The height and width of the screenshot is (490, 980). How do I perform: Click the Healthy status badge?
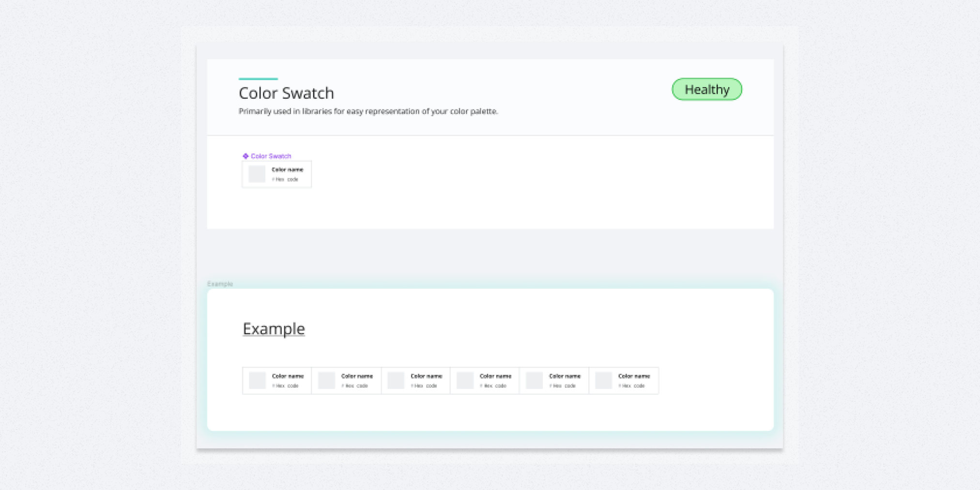coord(706,89)
